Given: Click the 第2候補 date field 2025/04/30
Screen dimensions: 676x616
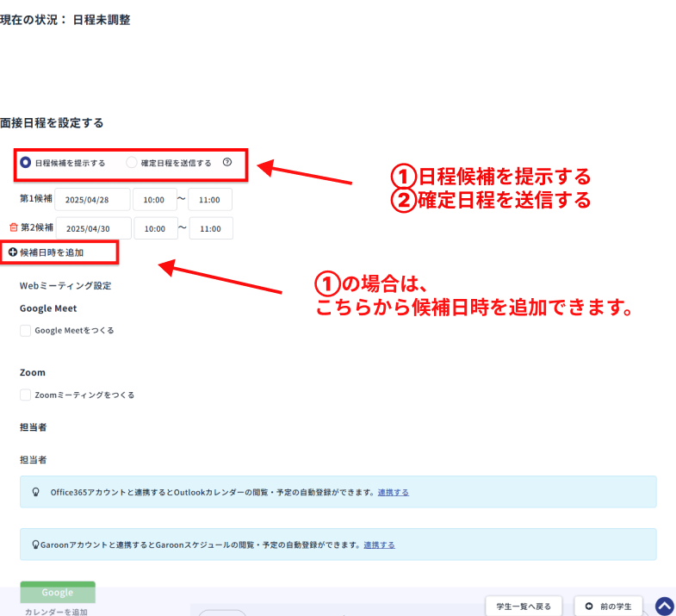Looking at the screenshot, I should (x=93, y=228).
